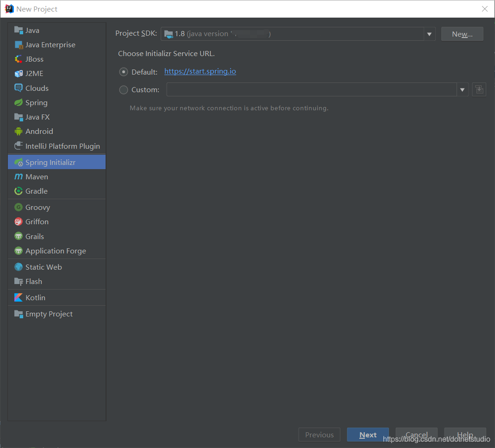
Task: Select Flash text in project list
Action: point(34,281)
